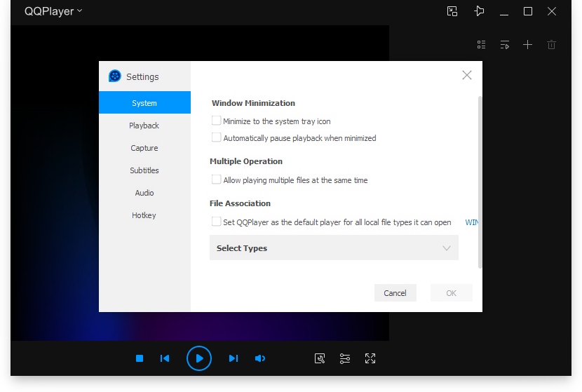Open the Playback settings tab

click(x=144, y=126)
